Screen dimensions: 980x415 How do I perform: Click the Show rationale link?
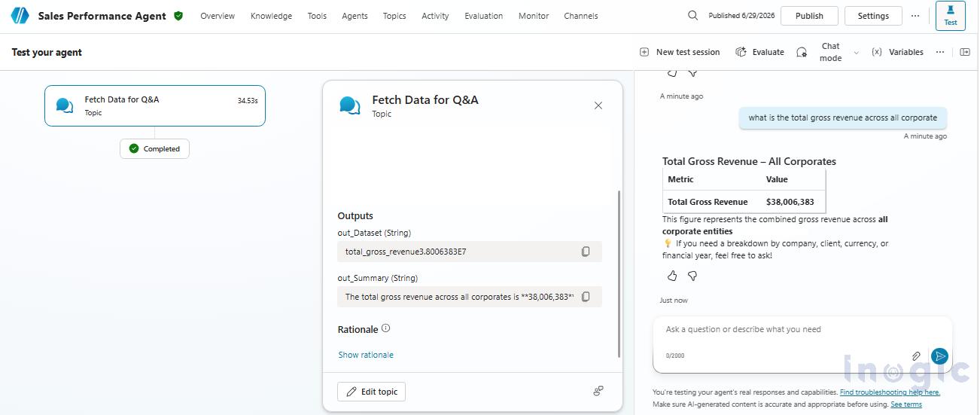point(366,355)
